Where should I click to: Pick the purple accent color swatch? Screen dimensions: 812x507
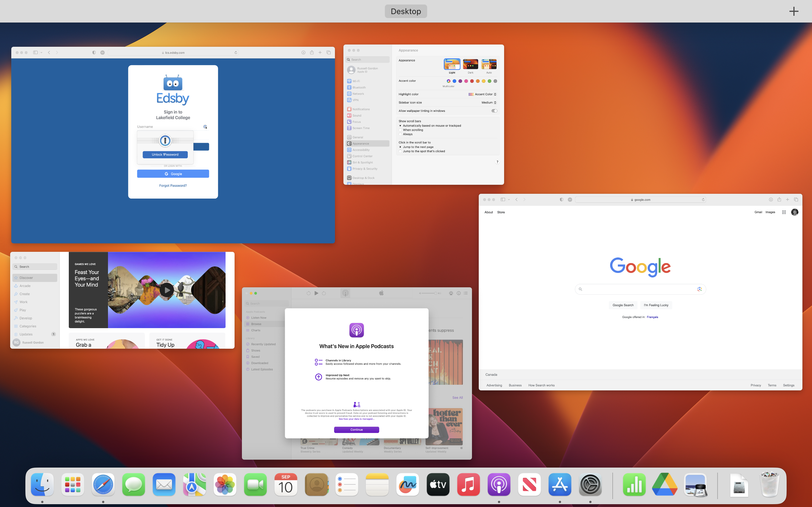click(460, 81)
